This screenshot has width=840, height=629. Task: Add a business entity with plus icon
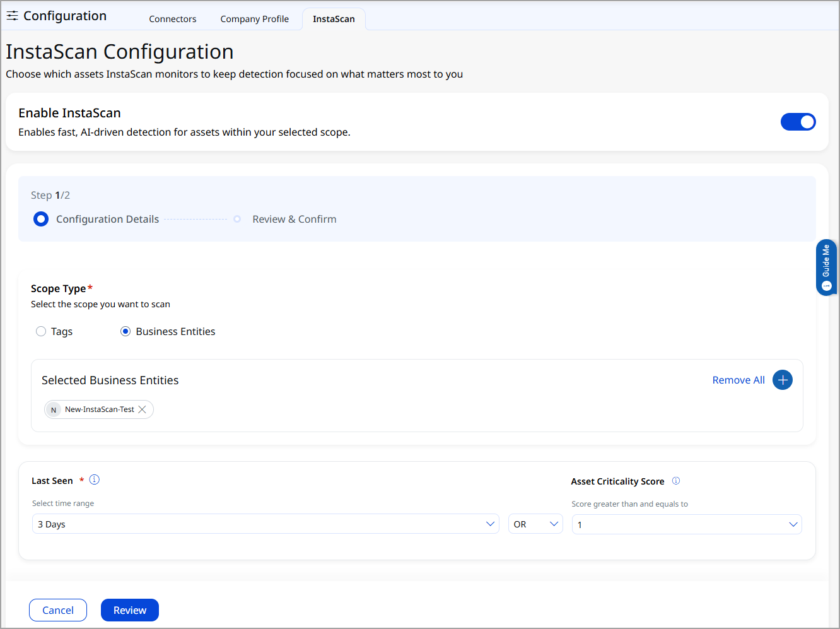[783, 380]
